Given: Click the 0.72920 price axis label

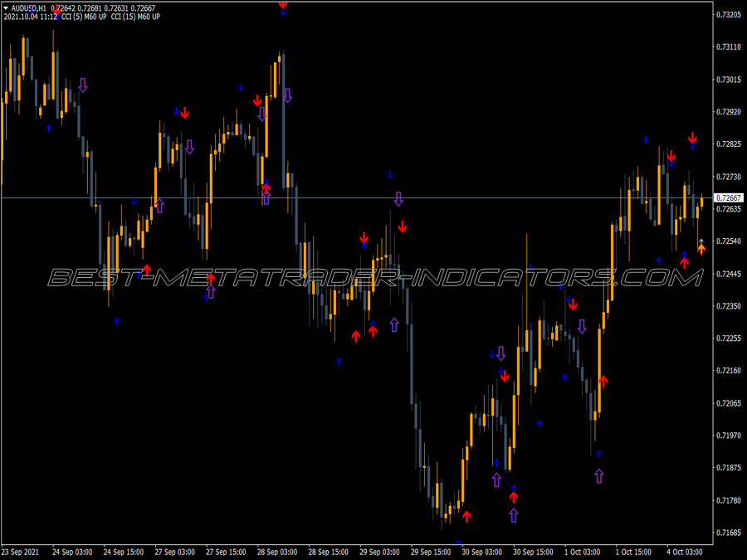Looking at the screenshot, I should point(729,112).
